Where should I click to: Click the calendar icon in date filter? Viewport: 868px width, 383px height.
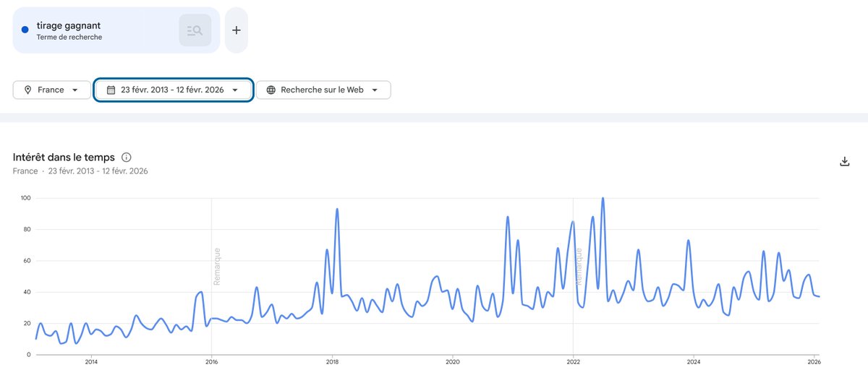(x=111, y=90)
